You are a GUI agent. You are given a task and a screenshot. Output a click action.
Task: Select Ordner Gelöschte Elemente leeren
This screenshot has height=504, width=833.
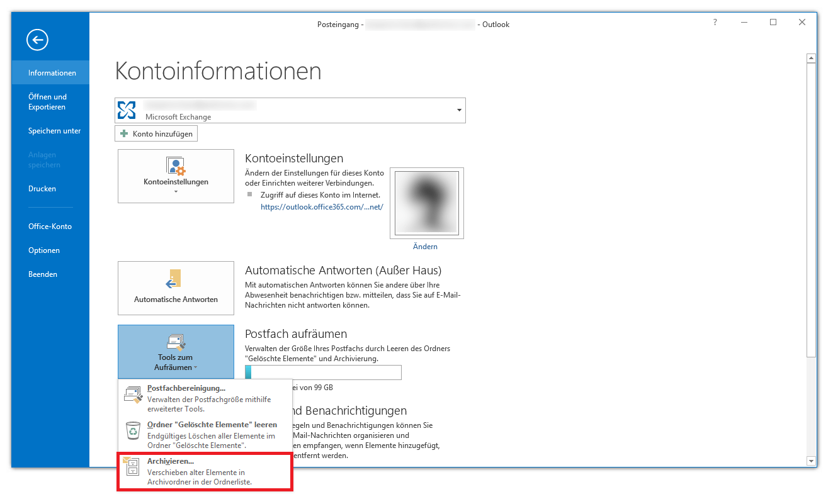[205, 435]
